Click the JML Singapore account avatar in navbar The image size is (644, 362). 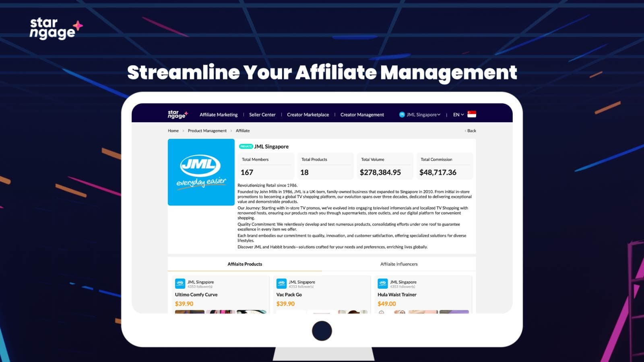click(x=402, y=115)
